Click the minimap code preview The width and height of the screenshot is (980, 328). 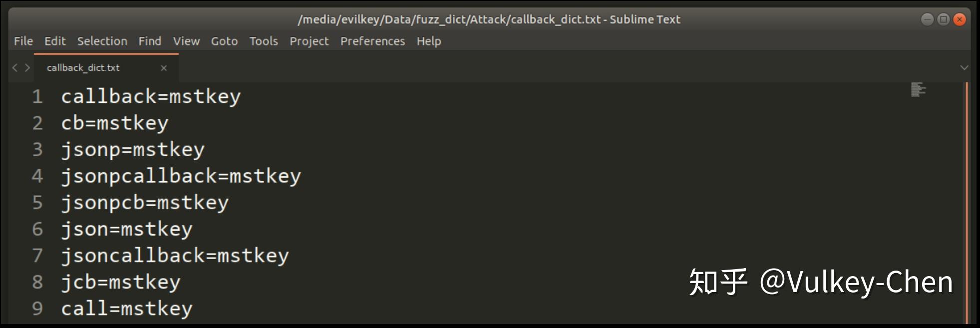(x=918, y=90)
